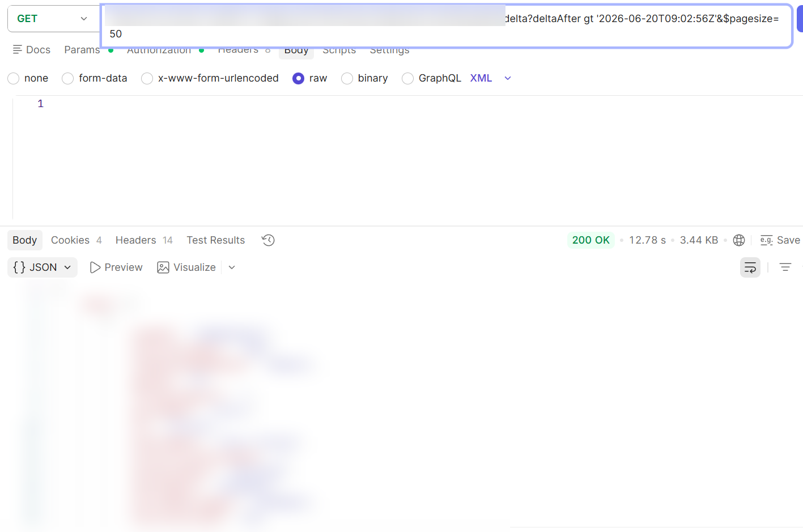This screenshot has width=803, height=532.
Task: Select form-data body type
Action: pos(68,78)
